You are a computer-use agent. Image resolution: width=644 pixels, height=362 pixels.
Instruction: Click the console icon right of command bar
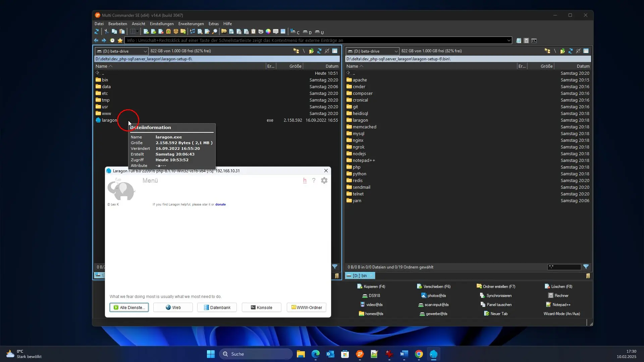[x=534, y=41]
